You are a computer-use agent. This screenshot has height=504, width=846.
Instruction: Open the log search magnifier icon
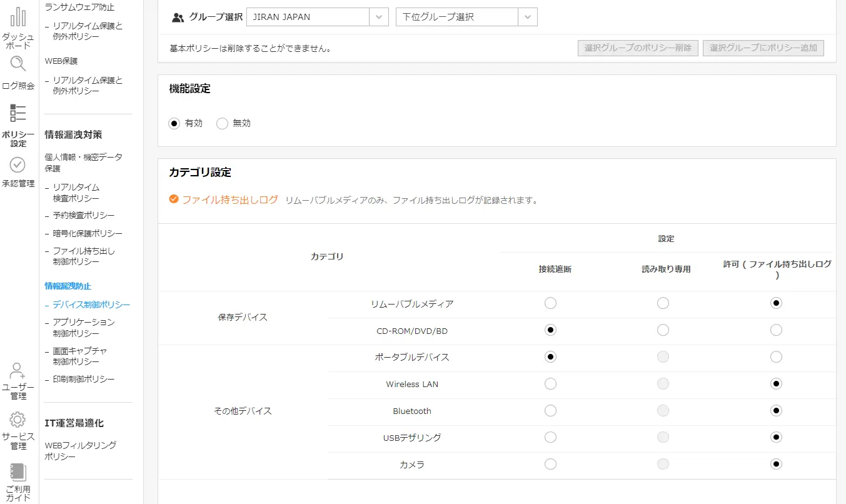click(18, 64)
